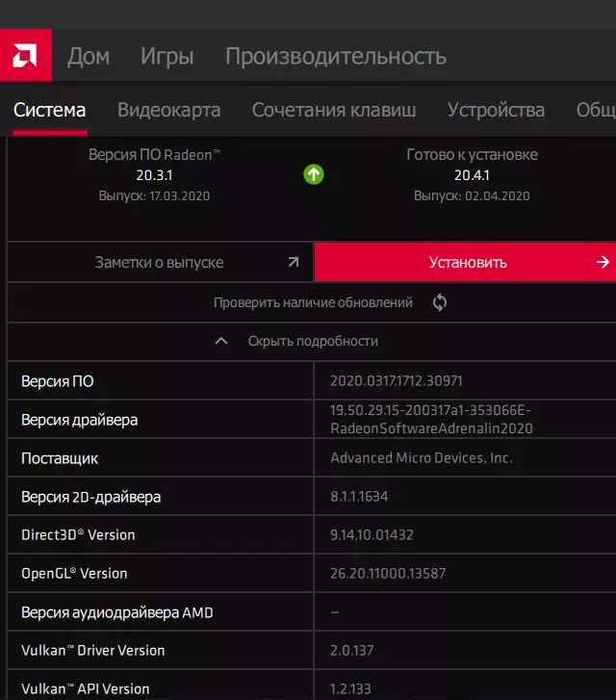Click value 26.20.11000.13587

pos(388,573)
